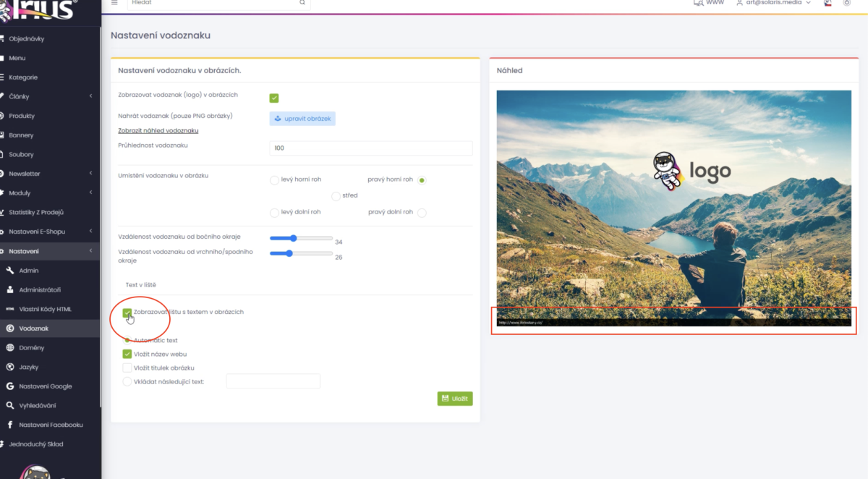
Task: Open Domény globe icon item
Action: coord(51,348)
